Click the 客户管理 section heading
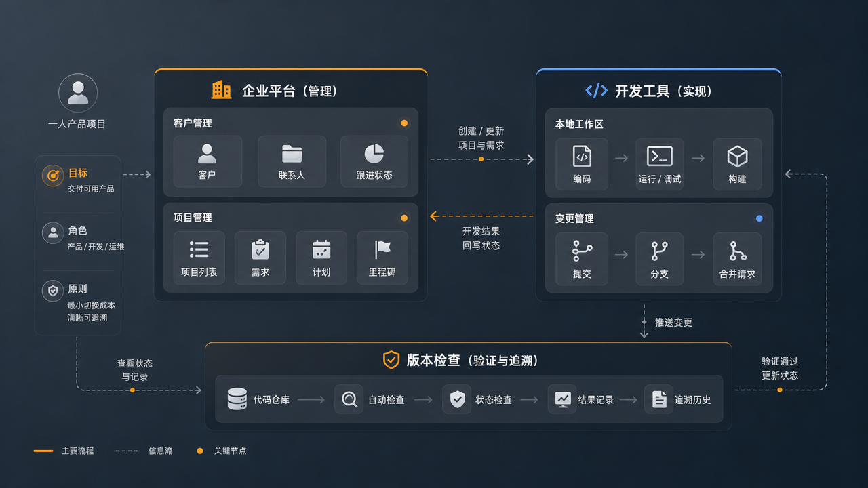Image resolution: width=868 pixels, height=488 pixels. click(193, 123)
